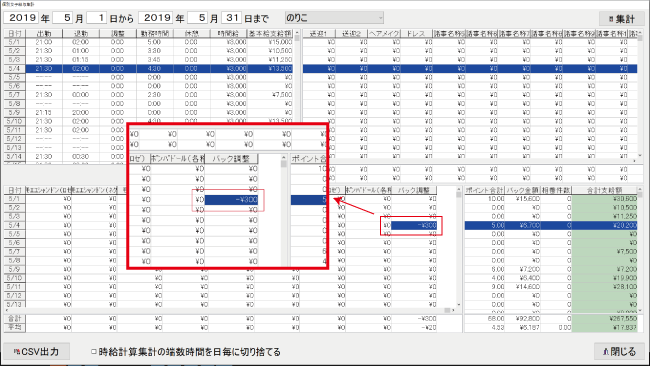Enable 端数時間を日毎に切り捨てる checkbox
Screen dimensions: 650x366
[94, 352]
